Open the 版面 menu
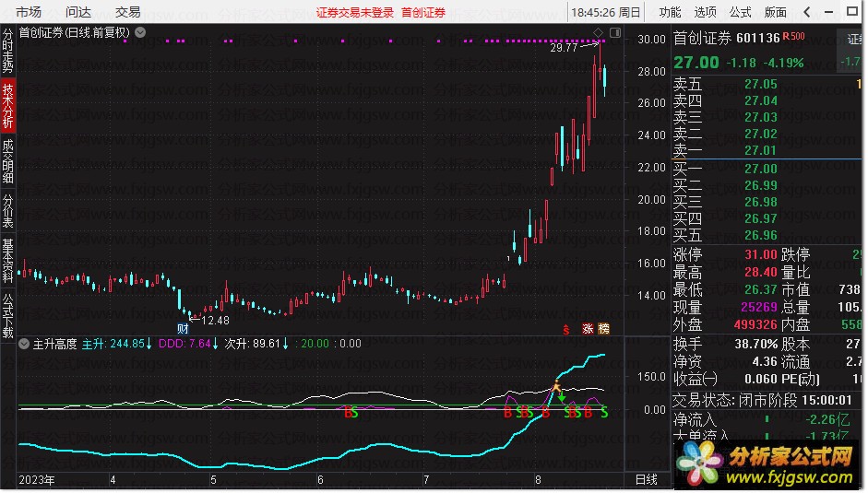The image size is (868, 493). [775, 12]
